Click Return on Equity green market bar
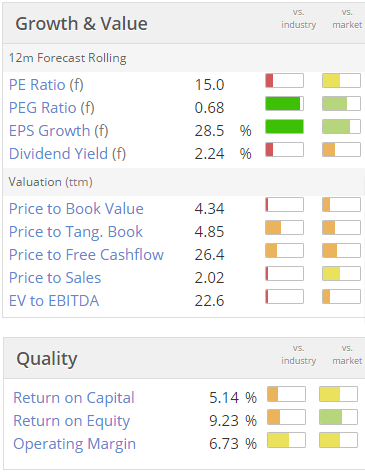 (339, 417)
